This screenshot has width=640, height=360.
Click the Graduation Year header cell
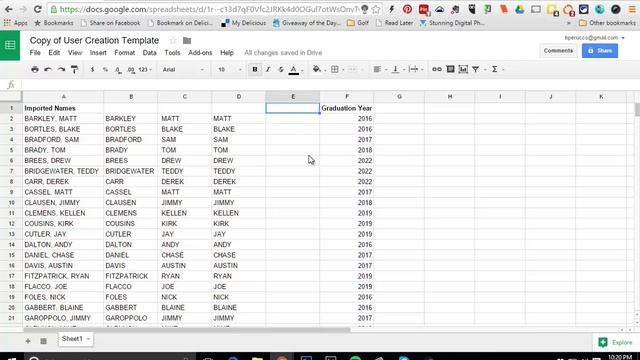tap(347, 108)
